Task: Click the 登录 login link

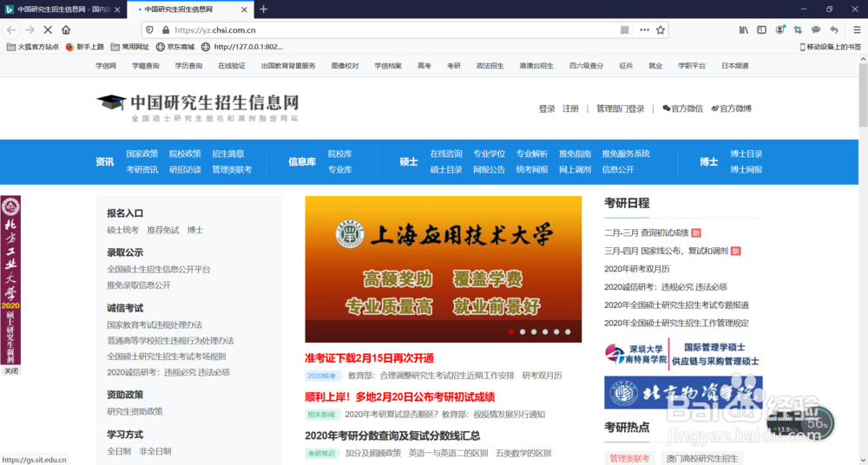Action: coord(547,108)
